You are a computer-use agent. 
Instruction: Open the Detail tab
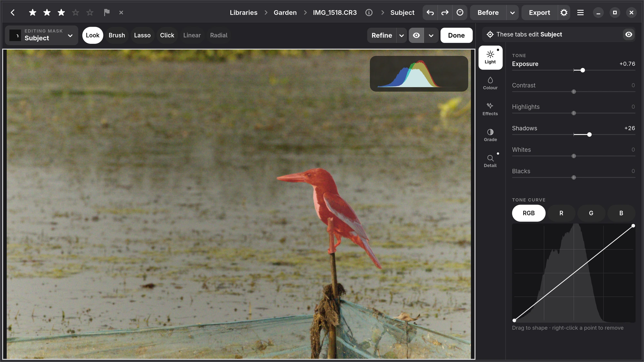[490, 161]
